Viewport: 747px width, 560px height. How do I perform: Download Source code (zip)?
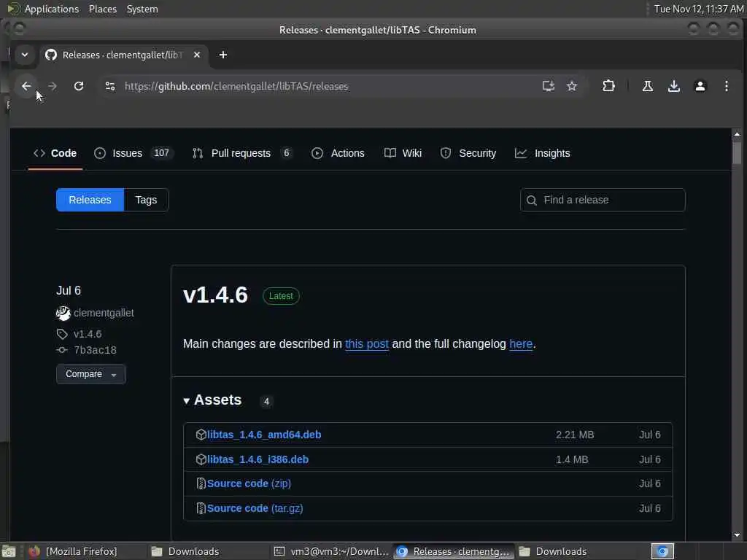click(249, 483)
